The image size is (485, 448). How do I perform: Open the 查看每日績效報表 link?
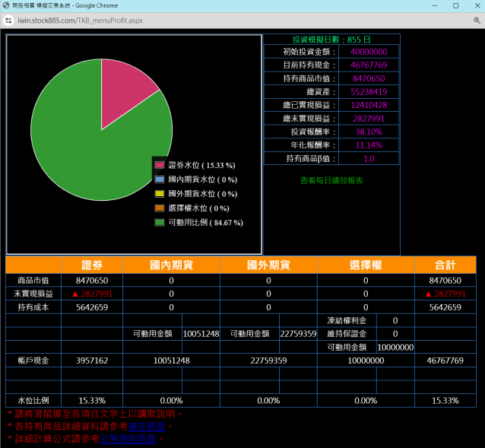pyautogui.click(x=331, y=180)
